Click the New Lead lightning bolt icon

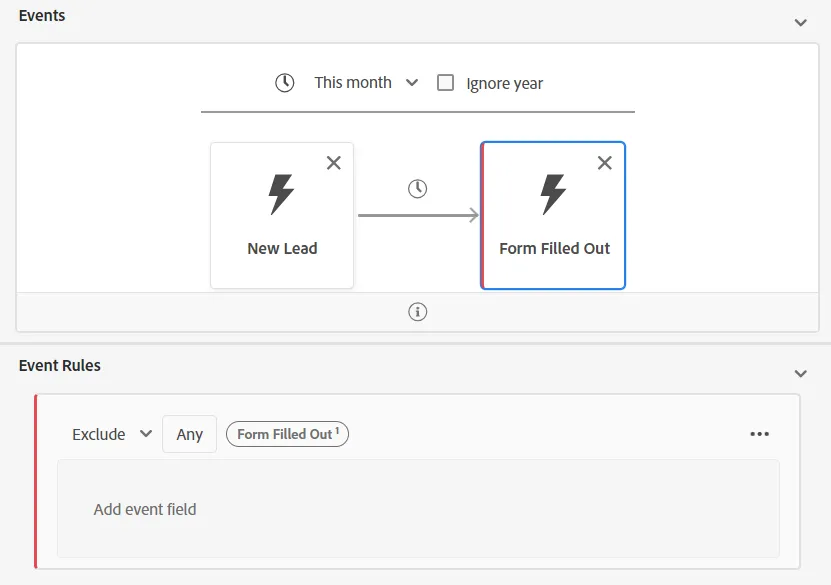coord(281,194)
